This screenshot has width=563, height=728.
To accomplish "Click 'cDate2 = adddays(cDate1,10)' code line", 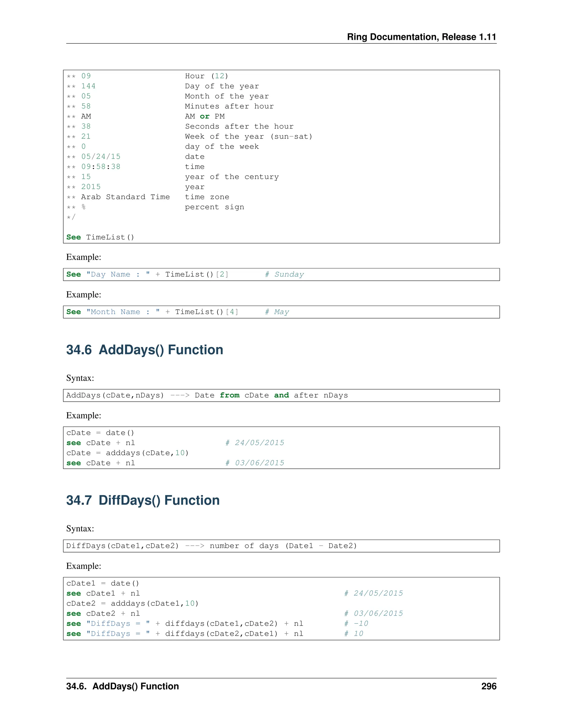I will [x=133, y=603].
